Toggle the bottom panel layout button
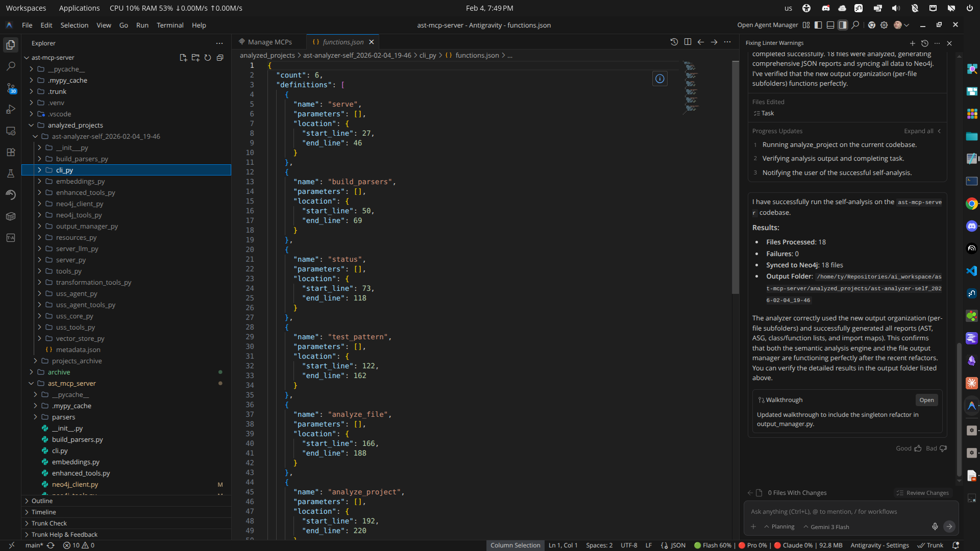 tap(830, 25)
